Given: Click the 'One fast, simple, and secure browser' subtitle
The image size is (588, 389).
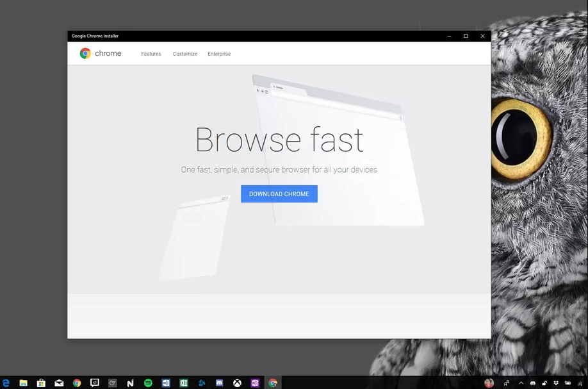Looking at the screenshot, I should tap(279, 170).
